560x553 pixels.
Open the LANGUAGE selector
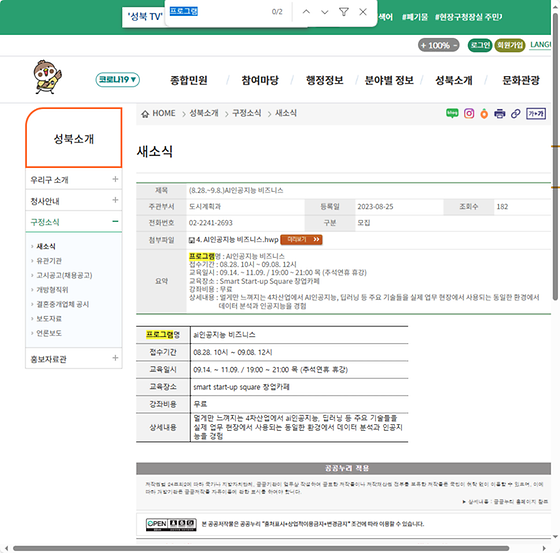pos(540,45)
